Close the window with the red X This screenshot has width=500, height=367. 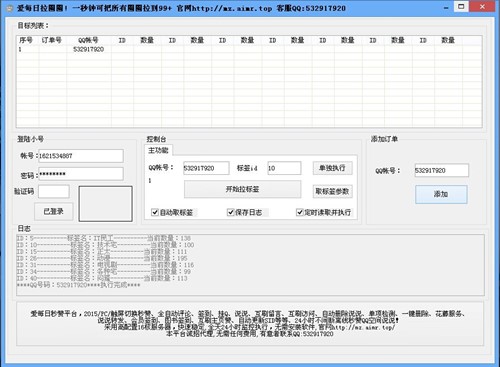(x=482, y=7)
